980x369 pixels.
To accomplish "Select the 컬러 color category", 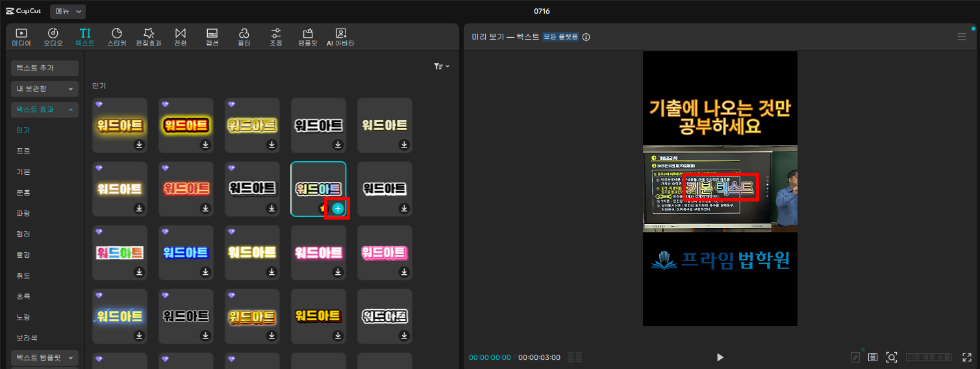I will point(23,234).
